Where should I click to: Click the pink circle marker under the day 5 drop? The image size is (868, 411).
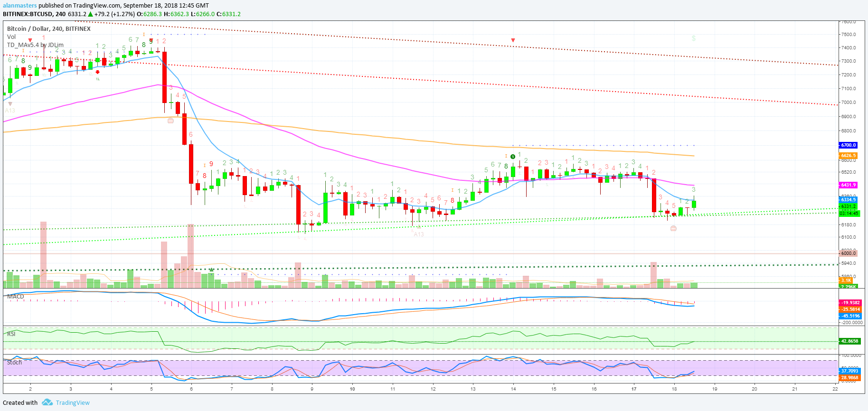point(170,121)
